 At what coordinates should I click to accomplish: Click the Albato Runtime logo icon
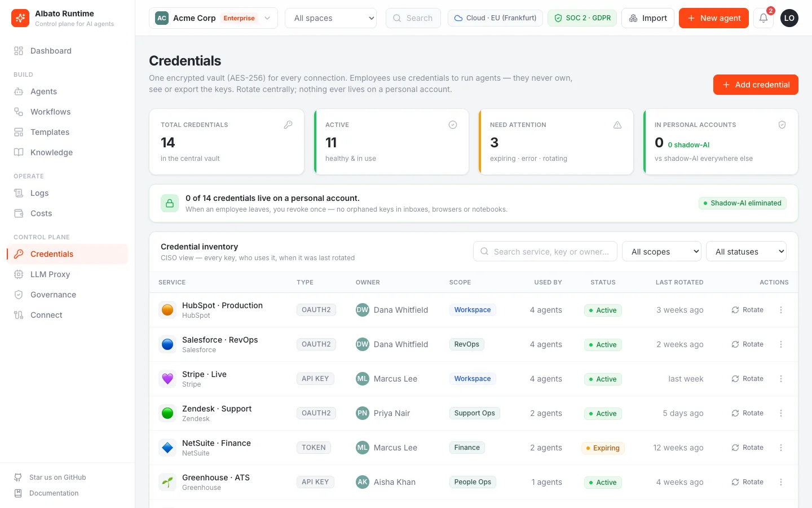coord(20,18)
